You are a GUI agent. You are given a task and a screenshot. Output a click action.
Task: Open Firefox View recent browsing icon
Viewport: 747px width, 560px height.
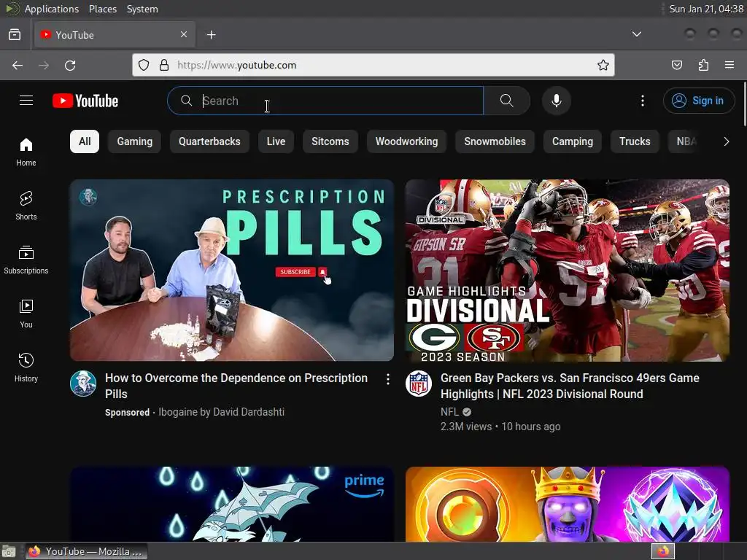click(15, 35)
